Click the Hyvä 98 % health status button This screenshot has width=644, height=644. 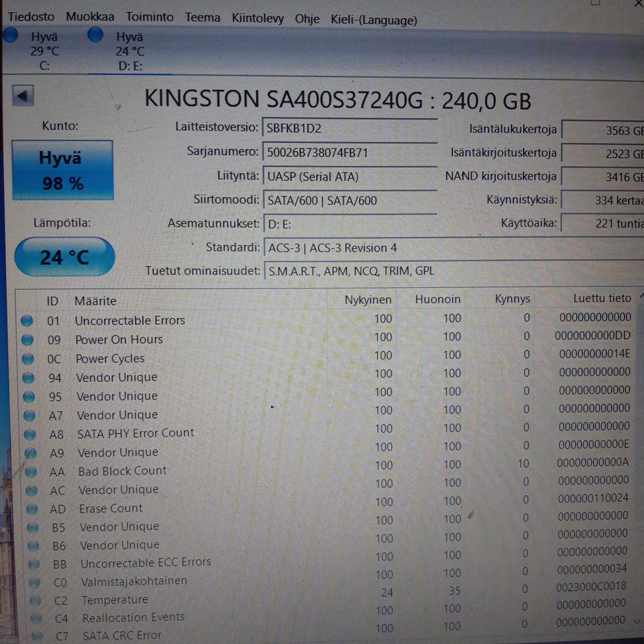click(62, 170)
